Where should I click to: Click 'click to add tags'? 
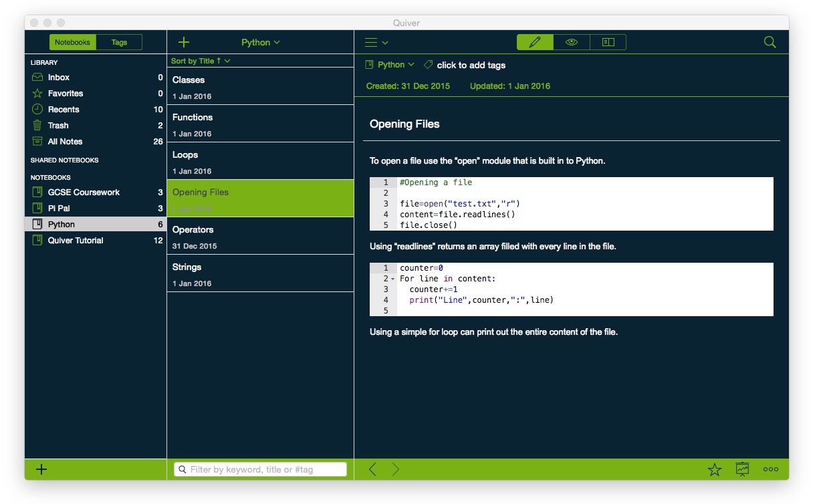click(x=471, y=65)
